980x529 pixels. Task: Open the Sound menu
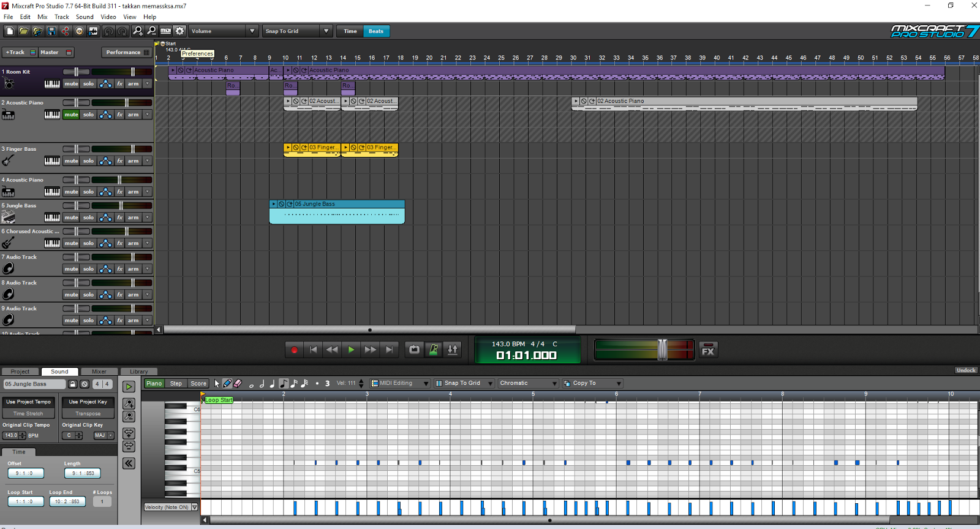click(x=85, y=17)
